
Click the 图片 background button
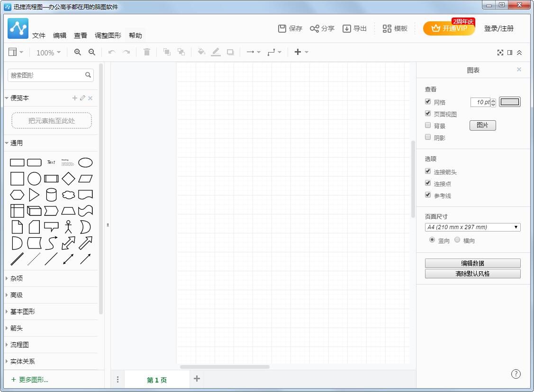pyautogui.click(x=482, y=125)
